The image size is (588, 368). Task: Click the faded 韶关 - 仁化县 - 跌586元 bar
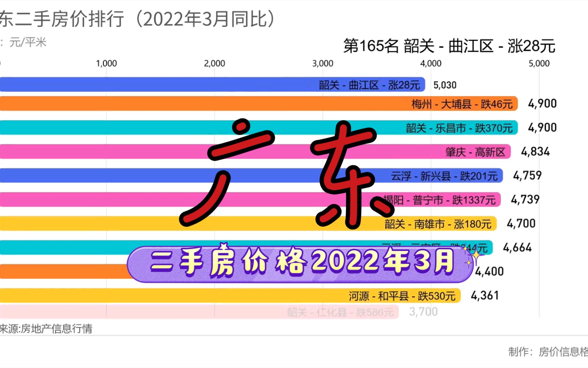point(199,312)
